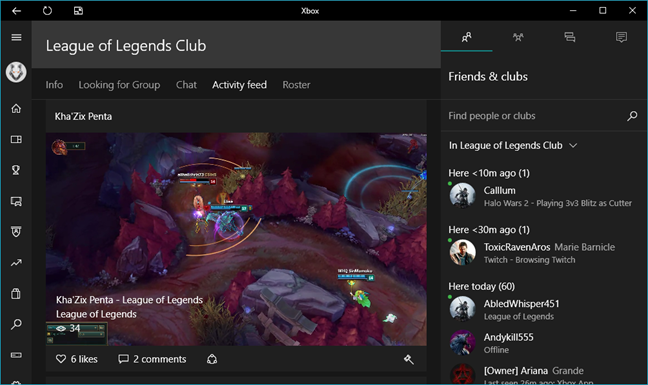Switch to Messages tab icon

coord(570,38)
